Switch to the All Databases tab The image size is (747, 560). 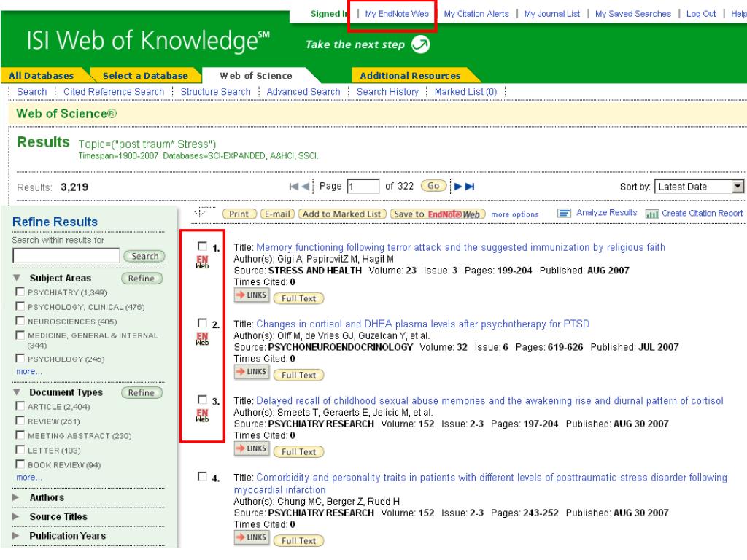pyautogui.click(x=42, y=76)
